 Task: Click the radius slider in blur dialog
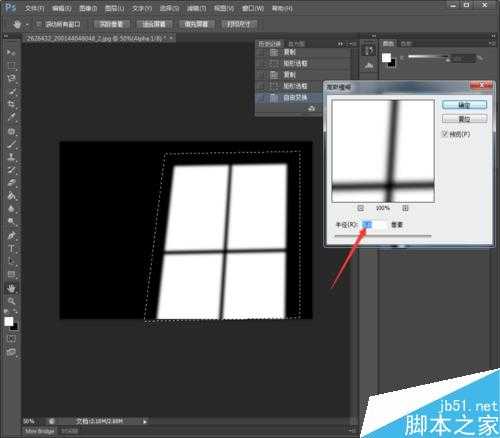click(x=383, y=235)
